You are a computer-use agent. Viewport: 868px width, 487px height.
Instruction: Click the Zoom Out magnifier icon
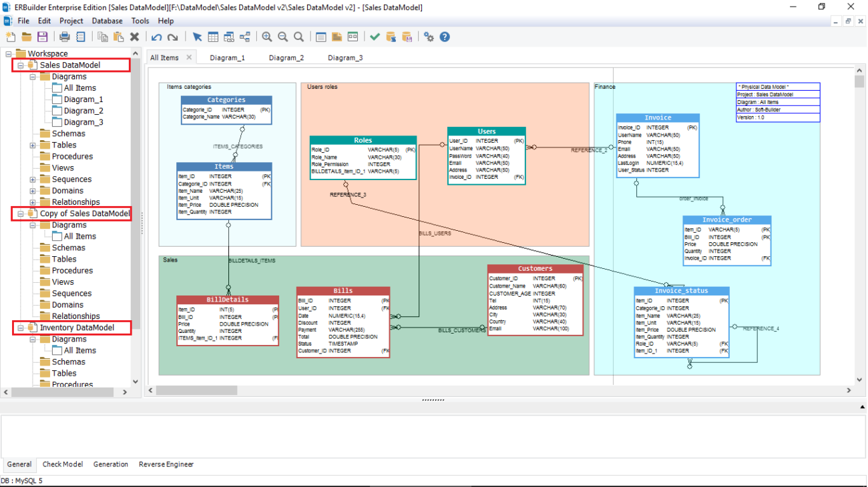tap(282, 37)
